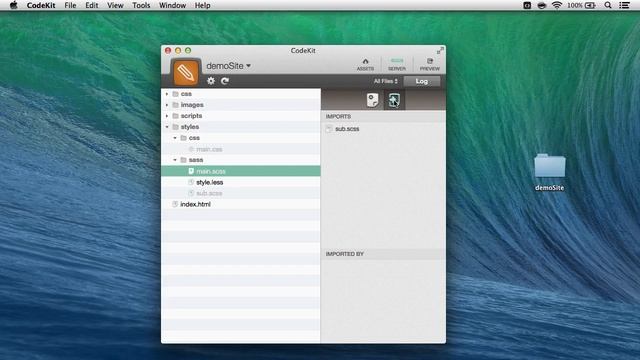
Task: Open the Edit menu
Action: tap(92, 5)
